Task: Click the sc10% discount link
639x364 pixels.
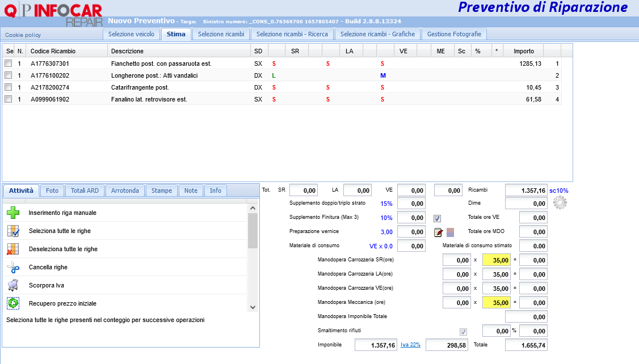Action: tap(559, 191)
